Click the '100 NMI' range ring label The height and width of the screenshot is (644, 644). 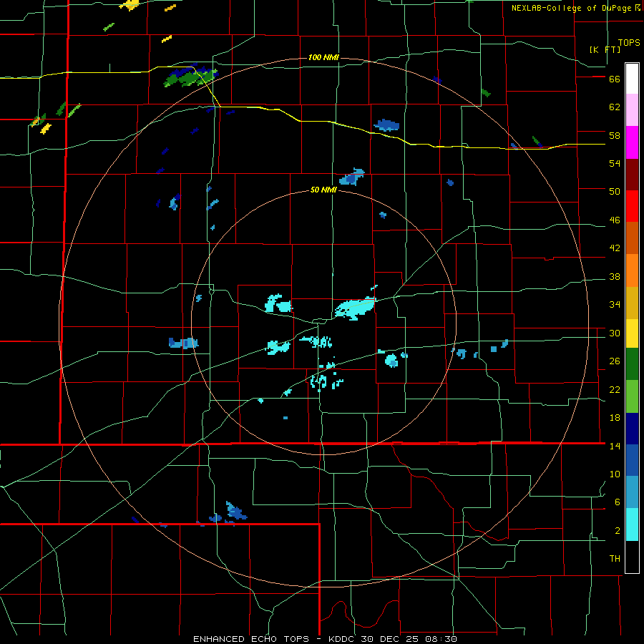tap(323, 57)
